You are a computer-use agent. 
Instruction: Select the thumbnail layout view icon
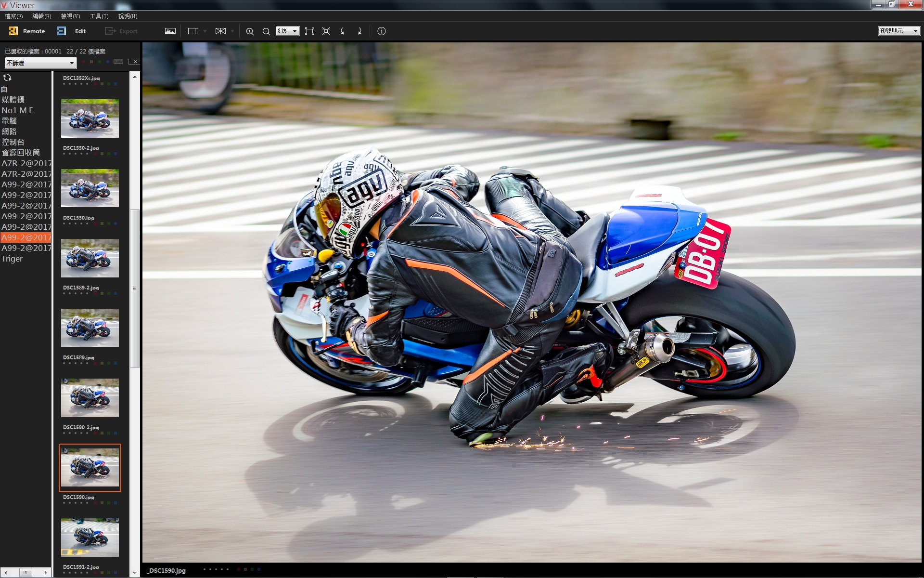pyautogui.click(x=193, y=31)
